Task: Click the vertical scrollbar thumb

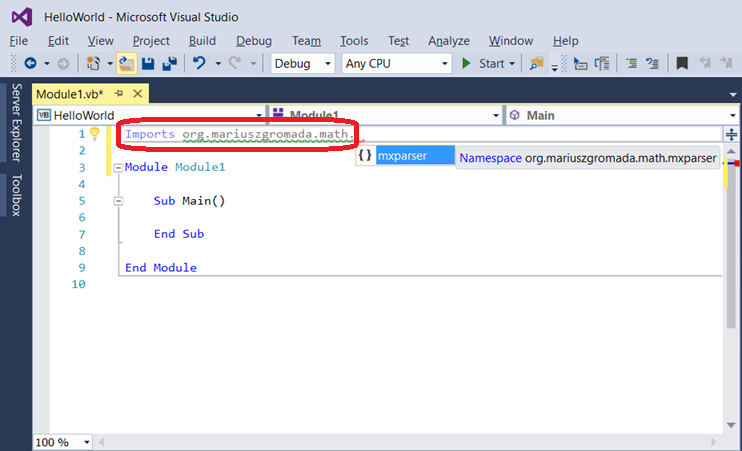Action: pos(731,246)
